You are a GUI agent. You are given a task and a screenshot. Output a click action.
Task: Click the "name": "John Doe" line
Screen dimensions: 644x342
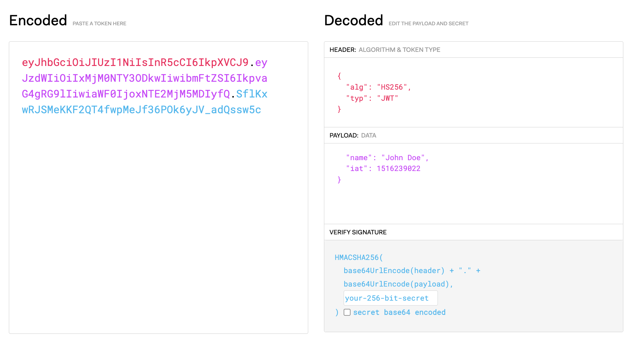coord(387,158)
